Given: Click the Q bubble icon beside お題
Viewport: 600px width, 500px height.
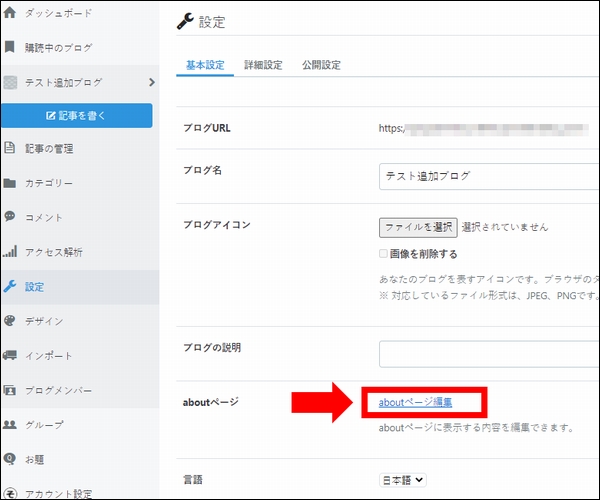Looking at the screenshot, I should (10, 458).
